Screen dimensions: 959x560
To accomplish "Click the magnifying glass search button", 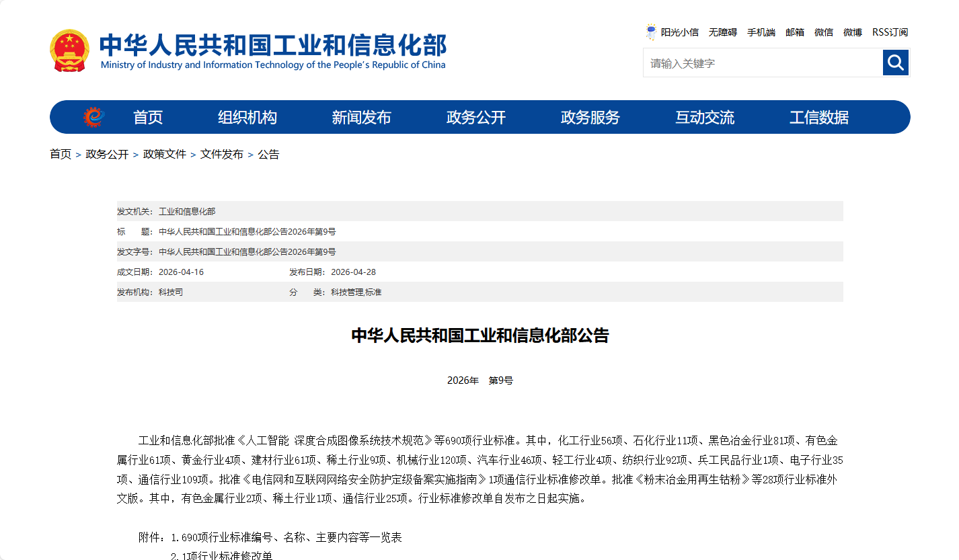I will [x=895, y=63].
